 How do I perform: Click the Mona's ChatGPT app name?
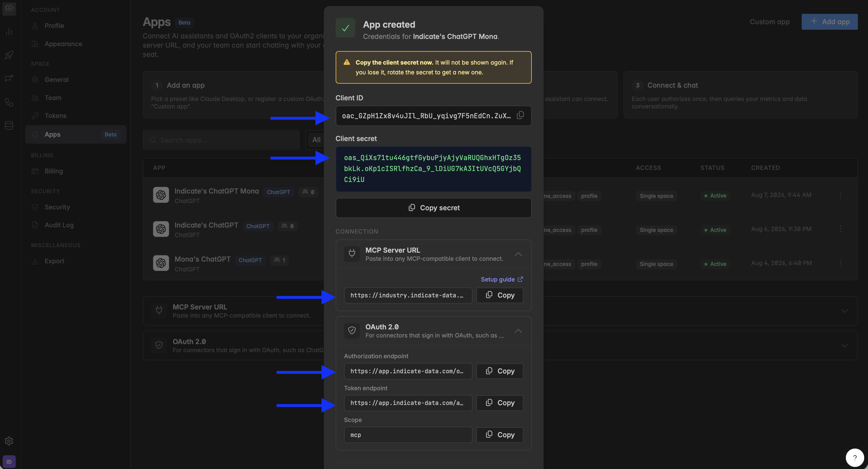click(202, 259)
